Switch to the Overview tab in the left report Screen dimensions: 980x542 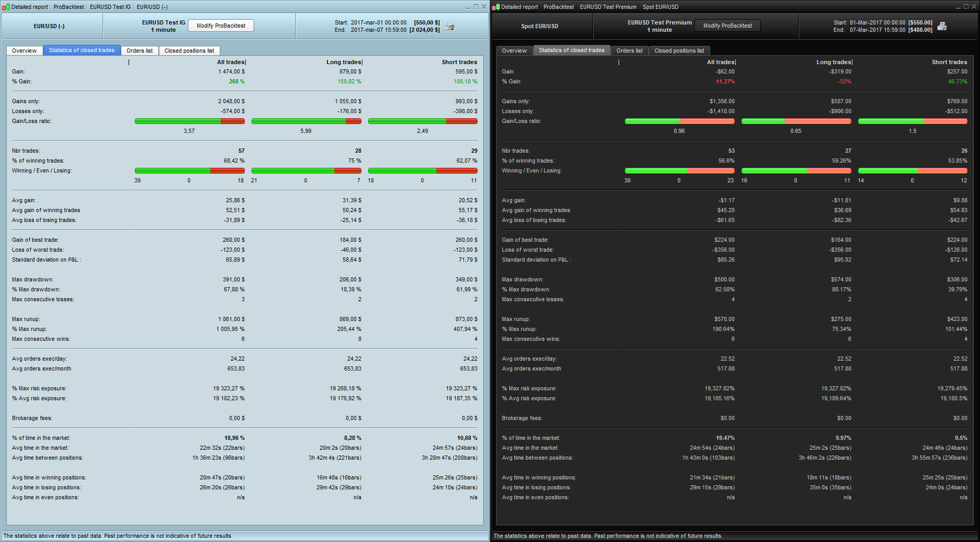point(24,51)
